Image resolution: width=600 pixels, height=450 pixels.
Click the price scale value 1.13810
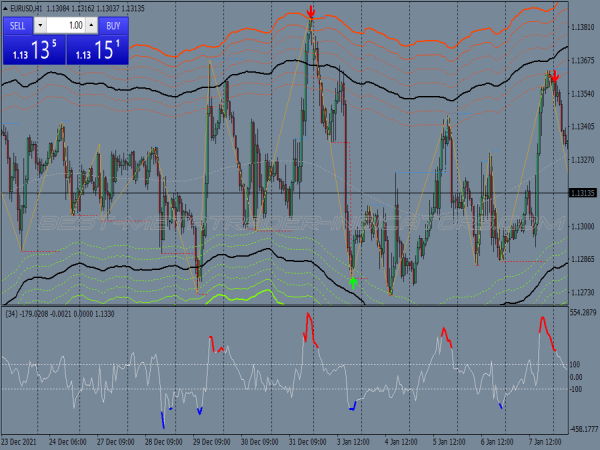coord(583,28)
